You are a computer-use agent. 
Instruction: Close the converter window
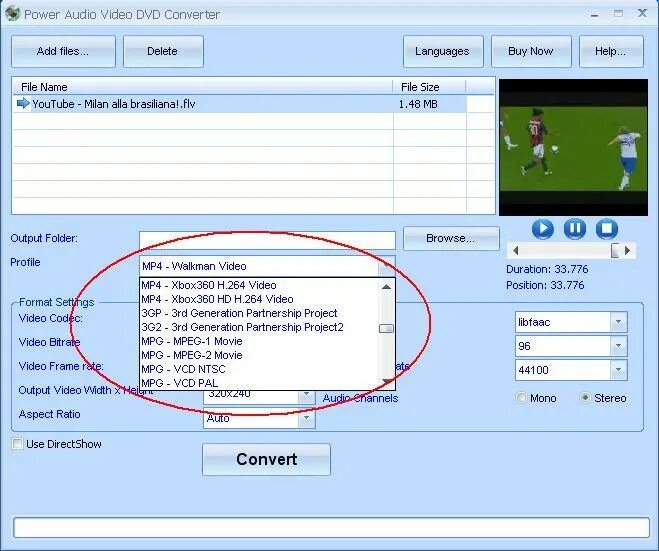(x=642, y=13)
